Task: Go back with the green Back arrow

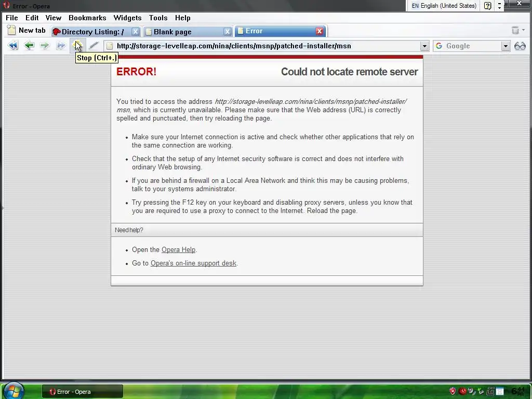Action: click(x=29, y=46)
